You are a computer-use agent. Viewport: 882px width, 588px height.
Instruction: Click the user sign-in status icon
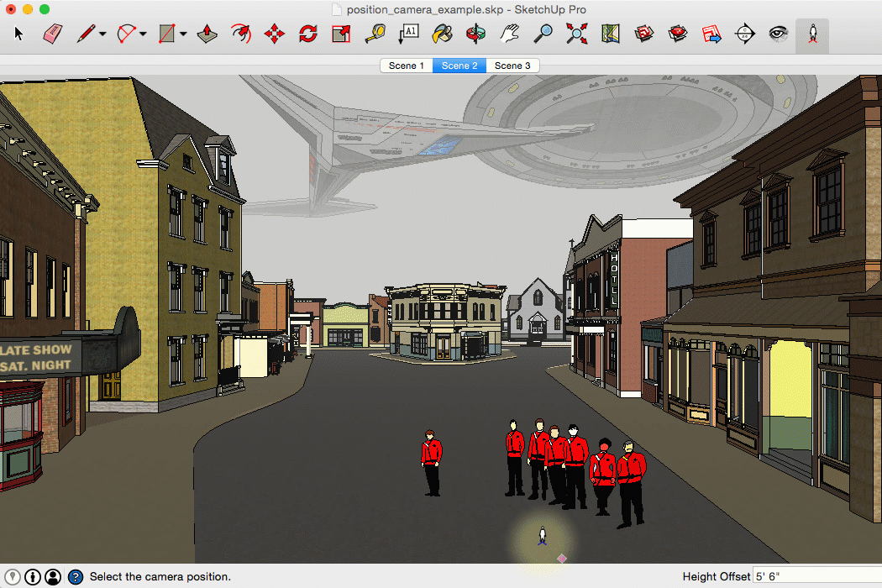53,577
